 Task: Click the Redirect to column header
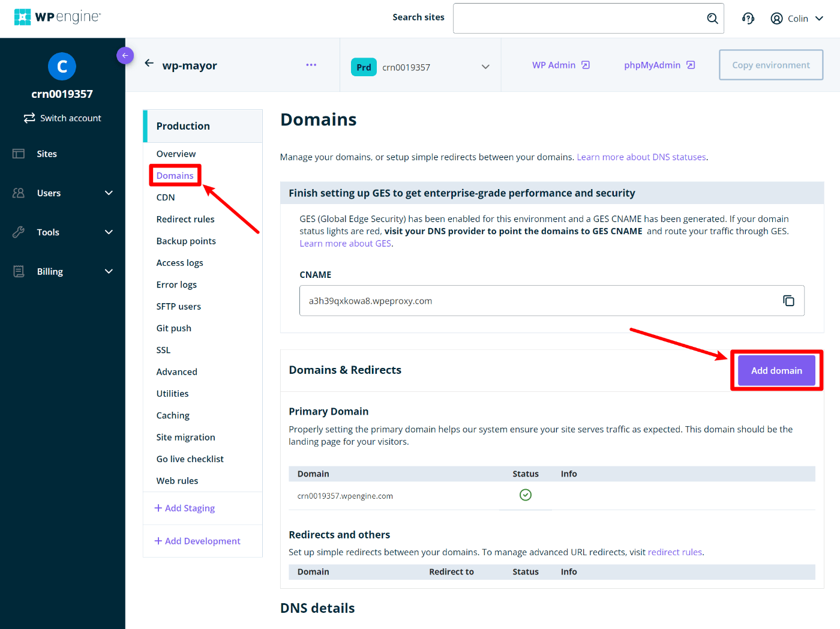click(x=451, y=571)
